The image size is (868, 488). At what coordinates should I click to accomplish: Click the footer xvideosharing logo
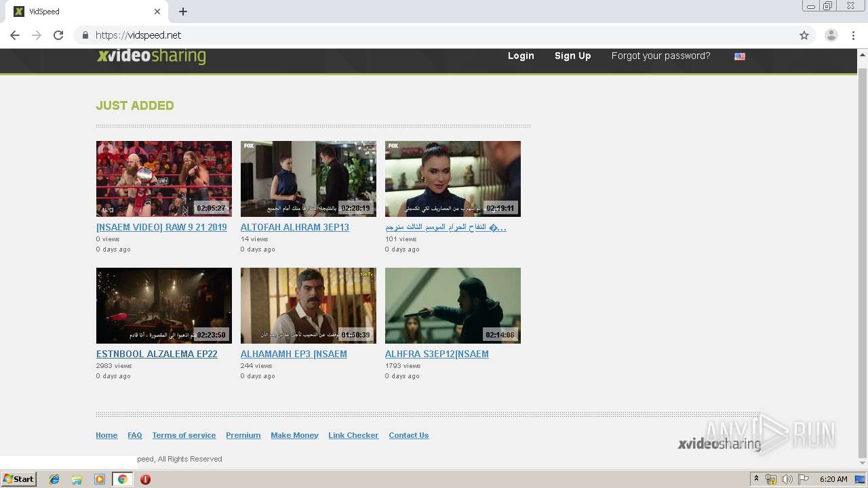click(719, 444)
